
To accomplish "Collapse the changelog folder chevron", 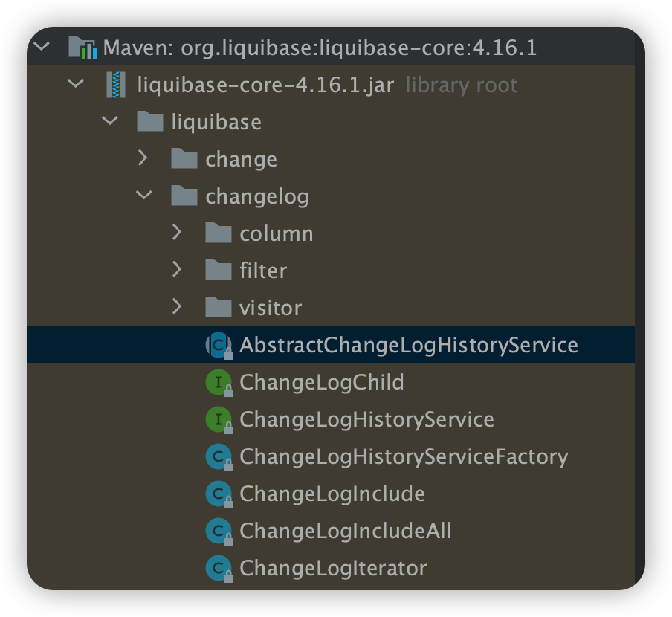I will (144, 196).
